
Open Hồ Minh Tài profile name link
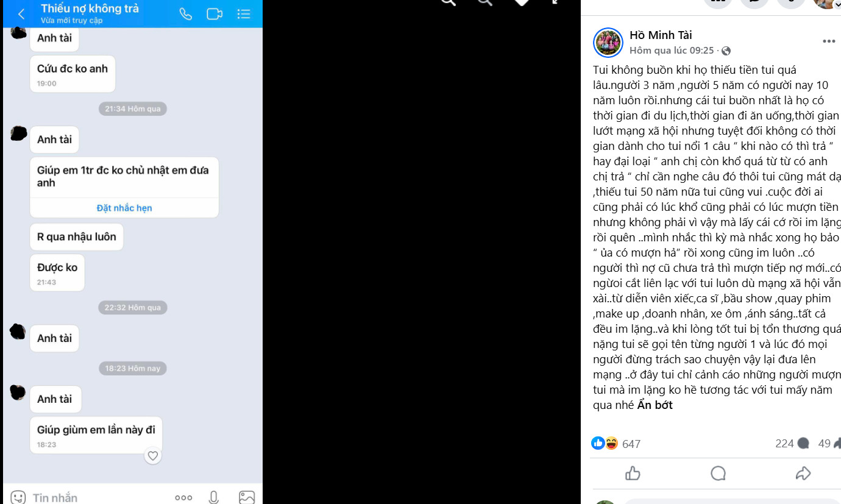(661, 35)
